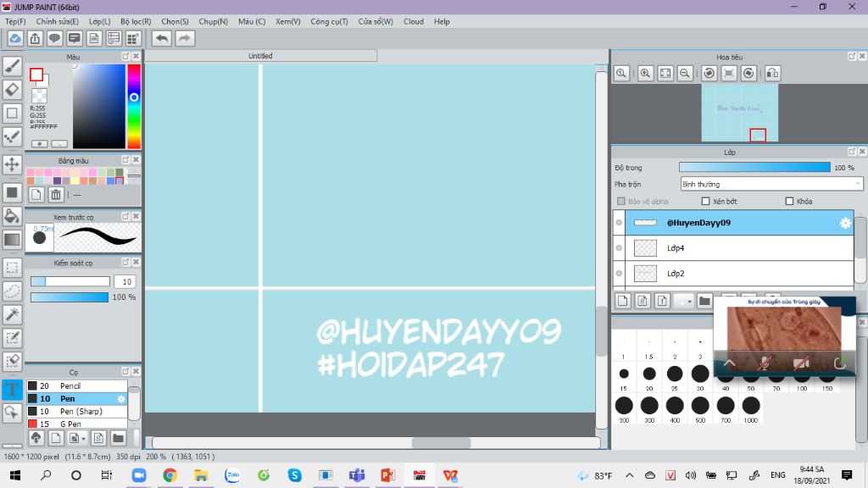Toggle visibility of layer Lớp2

tap(619, 274)
